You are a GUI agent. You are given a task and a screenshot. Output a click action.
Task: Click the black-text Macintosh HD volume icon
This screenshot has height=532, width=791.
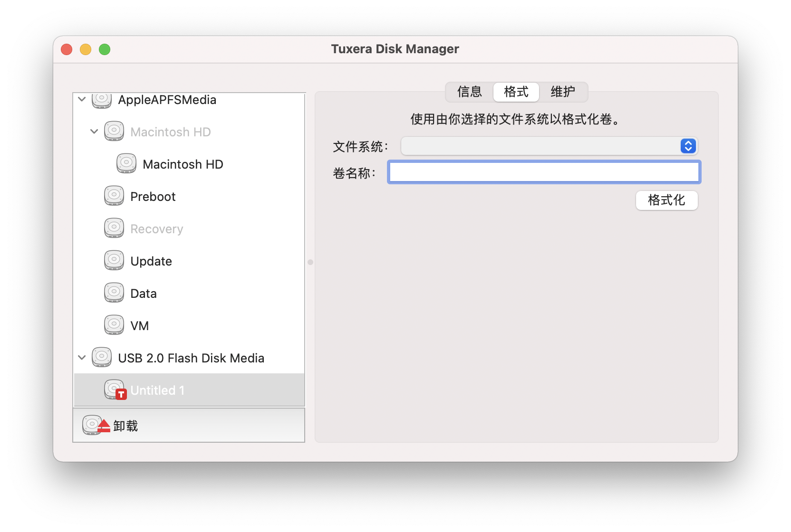coord(126,164)
